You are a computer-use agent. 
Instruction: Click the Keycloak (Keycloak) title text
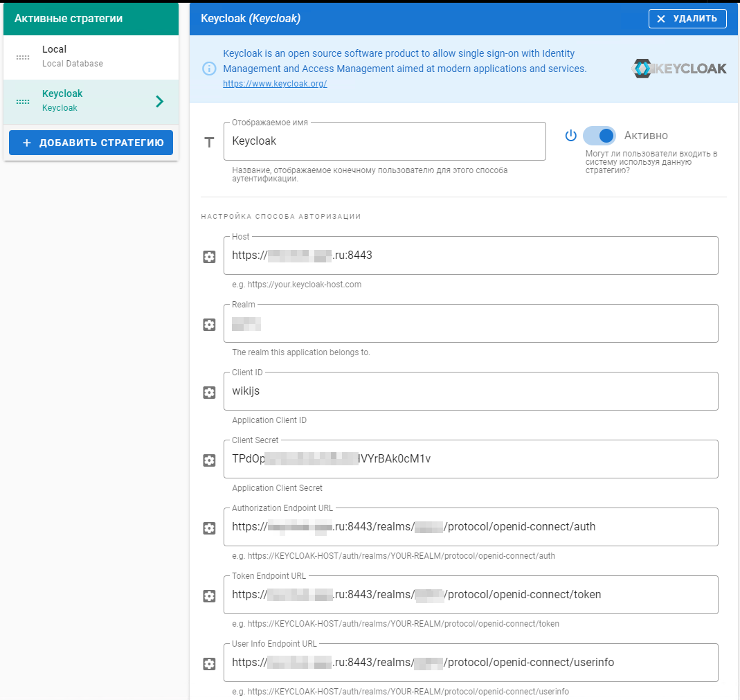[251, 19]
